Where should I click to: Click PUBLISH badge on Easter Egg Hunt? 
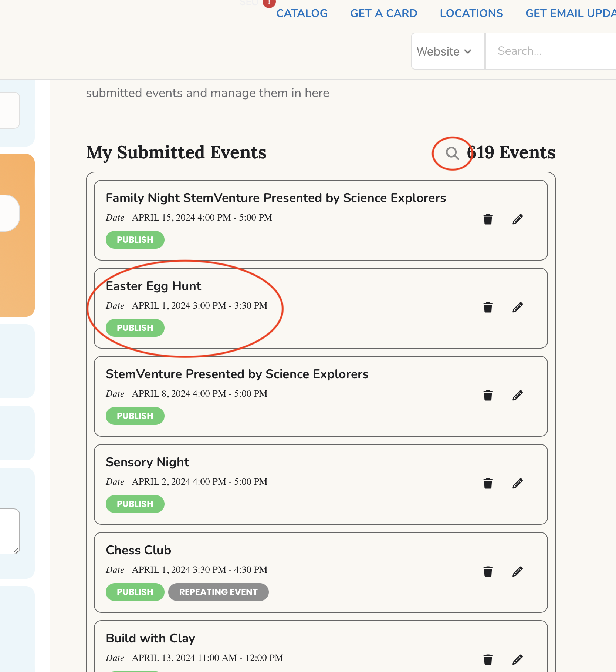tap(135, 328)
